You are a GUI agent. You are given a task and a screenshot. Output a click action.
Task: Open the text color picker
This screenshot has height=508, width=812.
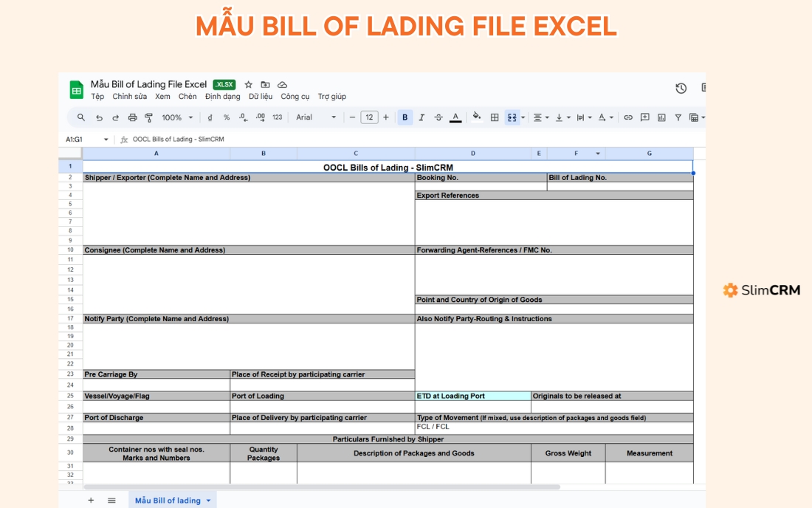(455, 117)
